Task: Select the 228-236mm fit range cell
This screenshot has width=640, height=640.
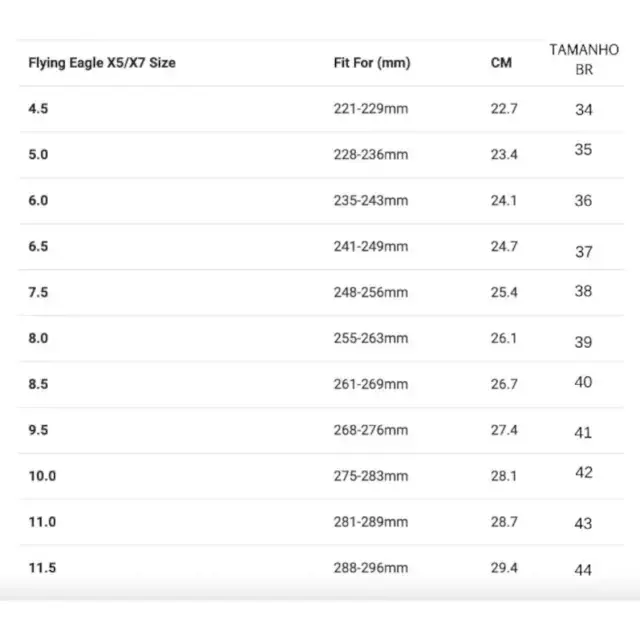Action: [371, 155]
